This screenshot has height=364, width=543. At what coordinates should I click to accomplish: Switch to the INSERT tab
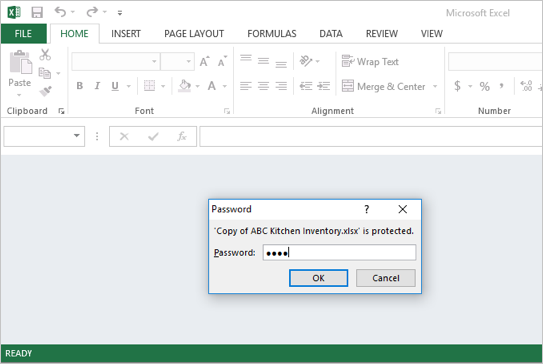pyautogui.click(x=126, y=34)
